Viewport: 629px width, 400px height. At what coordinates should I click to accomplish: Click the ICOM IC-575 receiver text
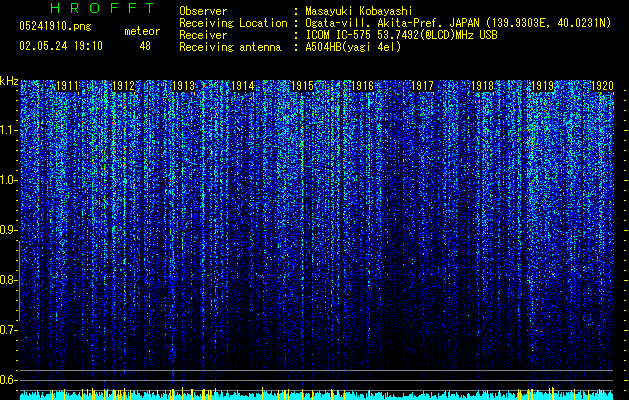(401, 35)
